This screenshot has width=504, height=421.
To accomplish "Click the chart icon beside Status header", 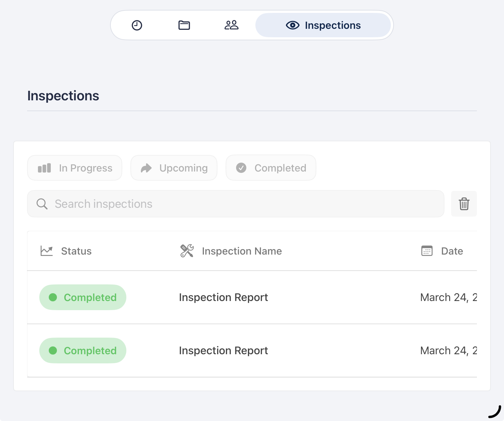I will pos(46,251).
